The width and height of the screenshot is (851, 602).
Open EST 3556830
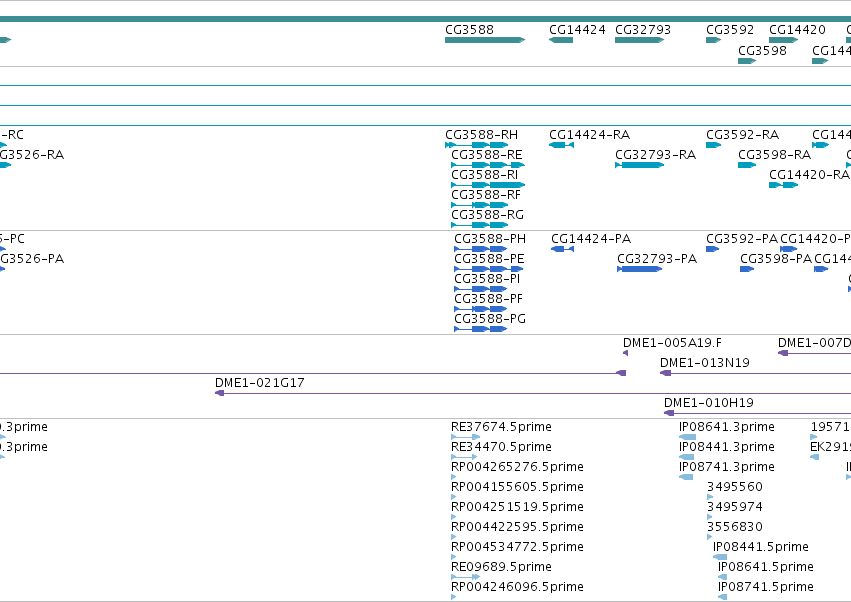710,537
